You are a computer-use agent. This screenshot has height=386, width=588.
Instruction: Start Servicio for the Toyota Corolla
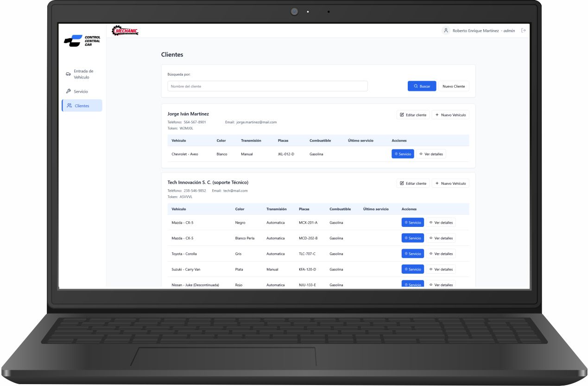pos(412,254)
